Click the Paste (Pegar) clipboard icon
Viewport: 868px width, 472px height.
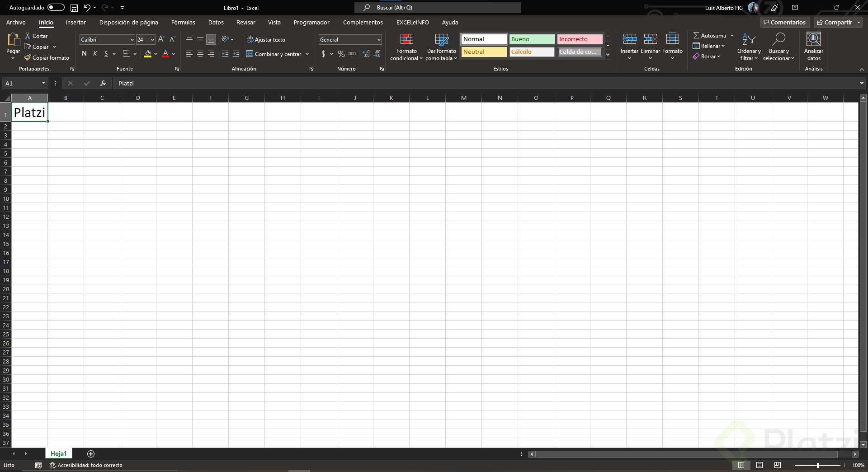(x=13, y=40)
